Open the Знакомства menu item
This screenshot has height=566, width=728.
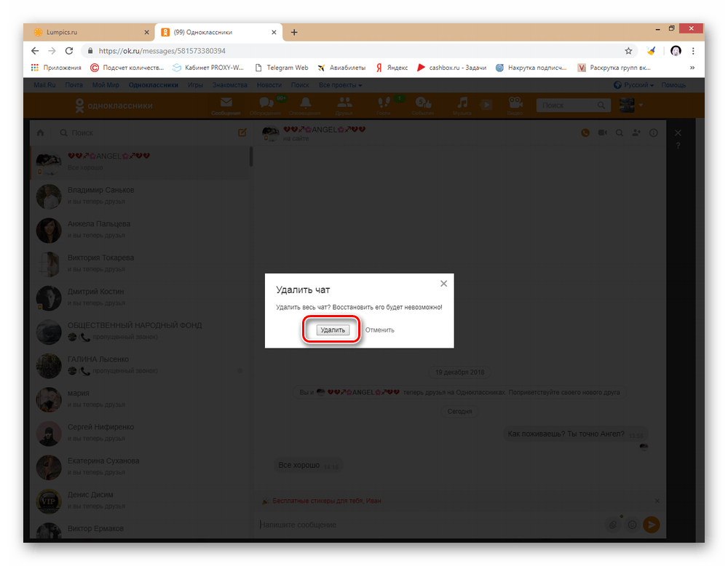[x=229, y=84]
